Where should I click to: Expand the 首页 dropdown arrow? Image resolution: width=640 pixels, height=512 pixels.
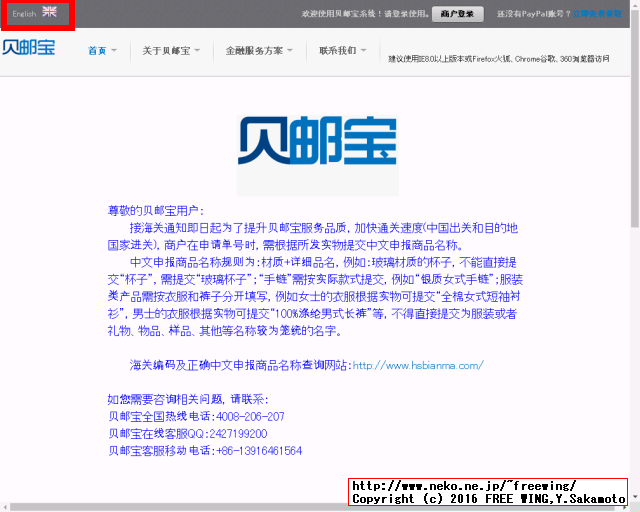114,51
